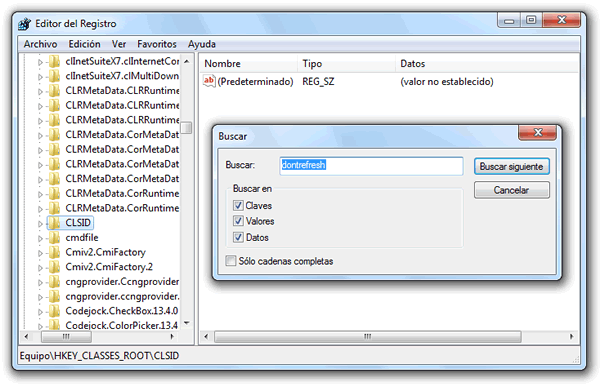Maximize the Editor del Registro window
This screenshot has height=387, width=600.
tap(531, 20)
